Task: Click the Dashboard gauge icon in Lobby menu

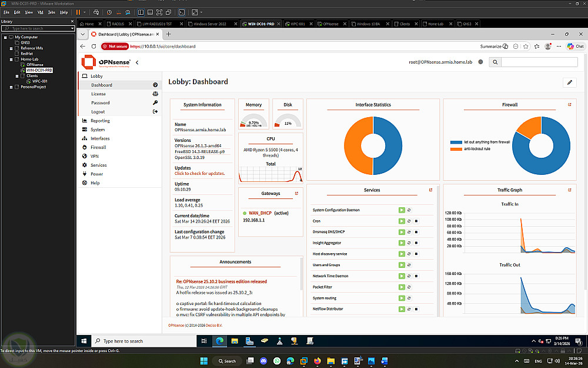Action: [x=155, y=85]
